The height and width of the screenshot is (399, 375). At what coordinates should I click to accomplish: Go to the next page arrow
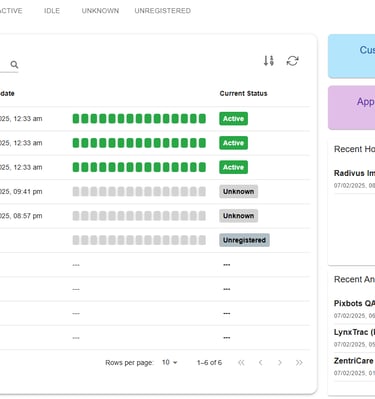click(x=280, y=363)
